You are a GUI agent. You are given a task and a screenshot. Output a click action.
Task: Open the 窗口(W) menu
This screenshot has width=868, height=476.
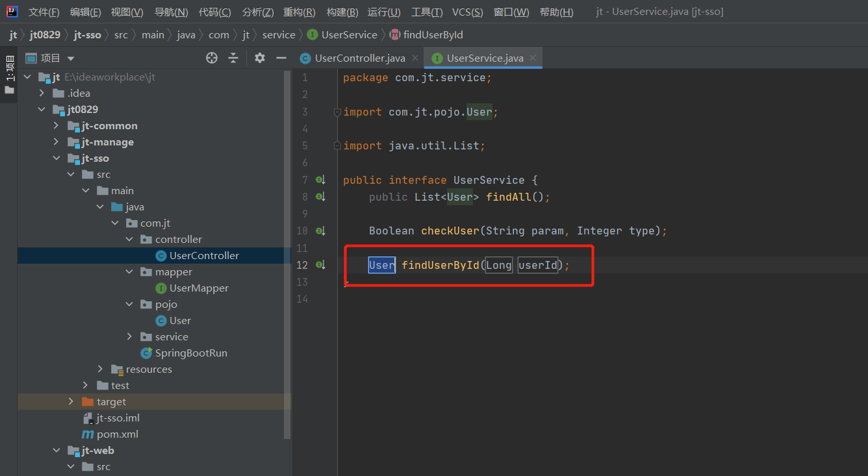pyautogui.click(x=511, y=12)
